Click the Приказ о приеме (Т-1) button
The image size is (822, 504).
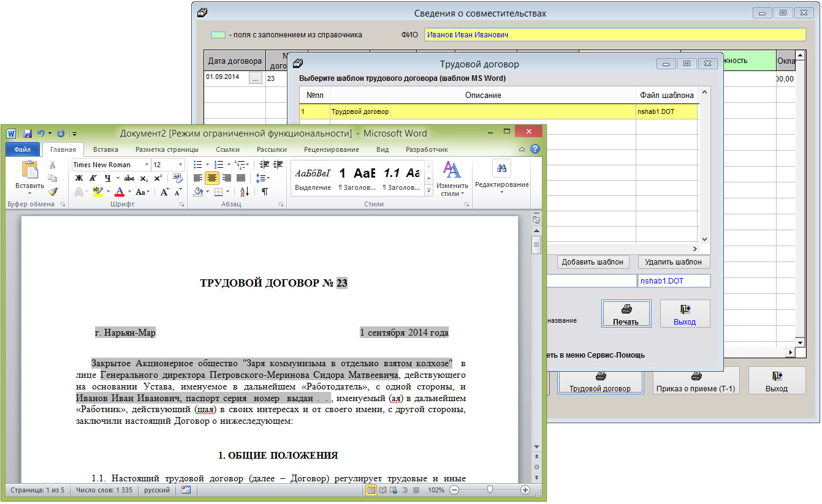[695, 380]
